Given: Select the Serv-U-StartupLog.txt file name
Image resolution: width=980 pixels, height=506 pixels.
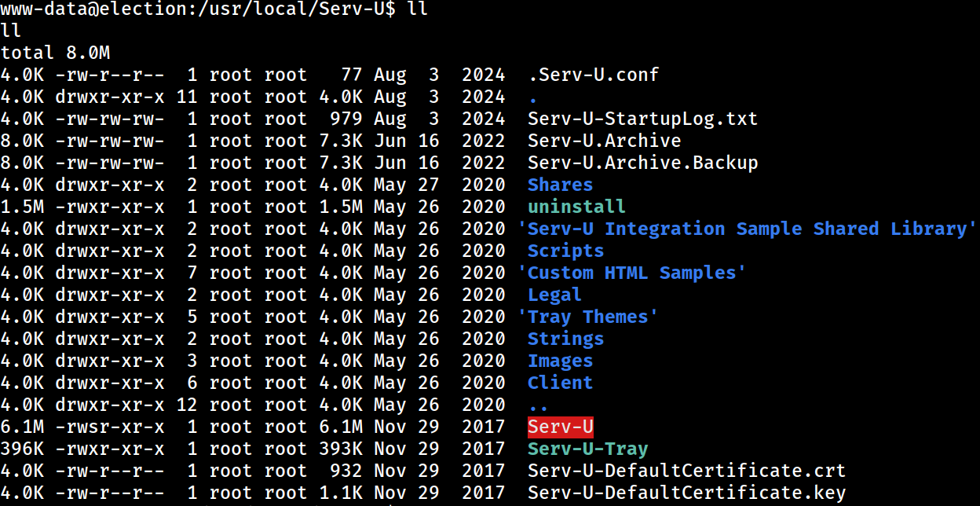Looking at the screenshot, I should 642,119.
